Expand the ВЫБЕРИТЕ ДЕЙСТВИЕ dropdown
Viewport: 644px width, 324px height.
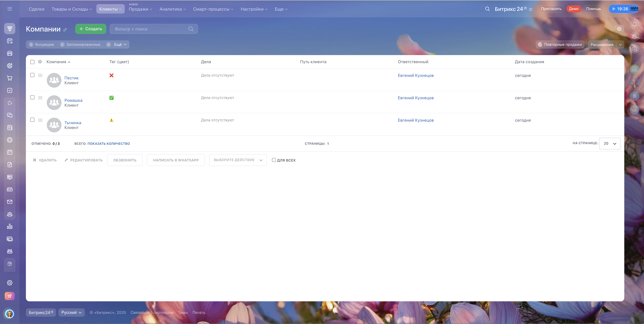point(238,160)
